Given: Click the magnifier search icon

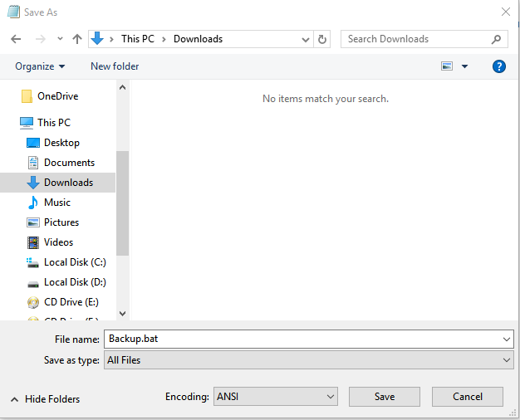Looking at the screenshot, I should (x=496, y=39).
